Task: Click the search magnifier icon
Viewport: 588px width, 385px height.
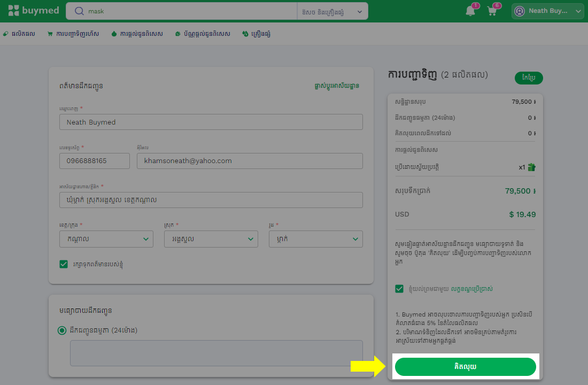Action: point(79,11)
